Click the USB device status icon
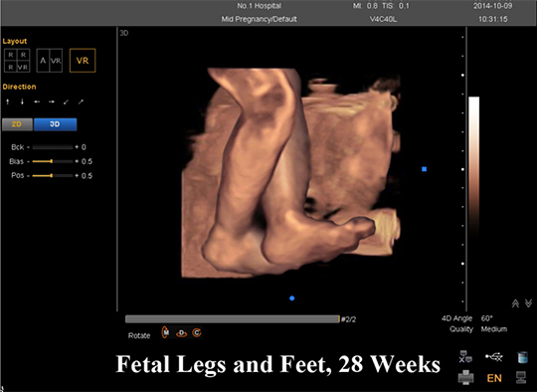The width and height of the screenshot is (537, 392). [x=494, y=357]
